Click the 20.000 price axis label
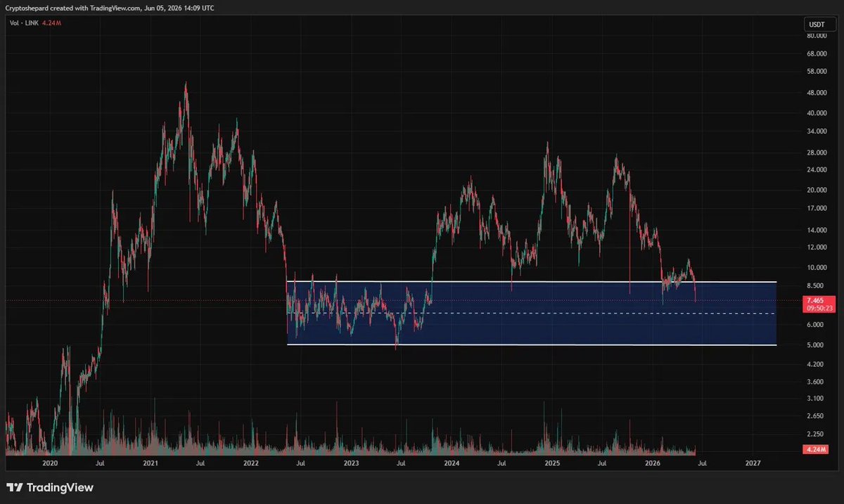The height and width of the screenshot is (504, 844). 816,190
